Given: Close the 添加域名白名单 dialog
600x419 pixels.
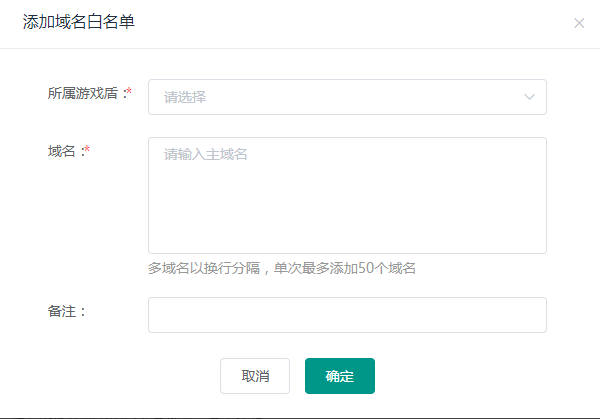Looking at the screenshot, I should (579, 23).
